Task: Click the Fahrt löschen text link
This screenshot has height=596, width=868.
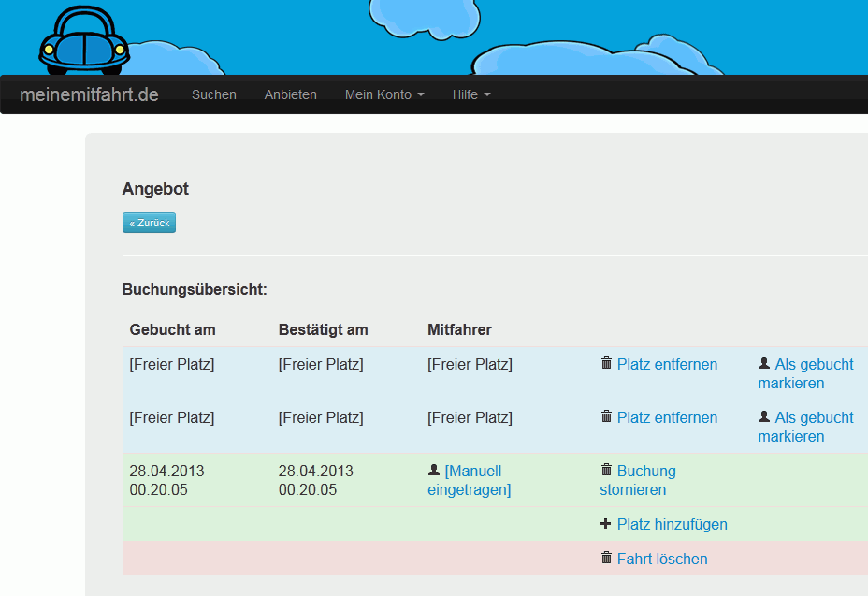Action: (x=662, y=560)
